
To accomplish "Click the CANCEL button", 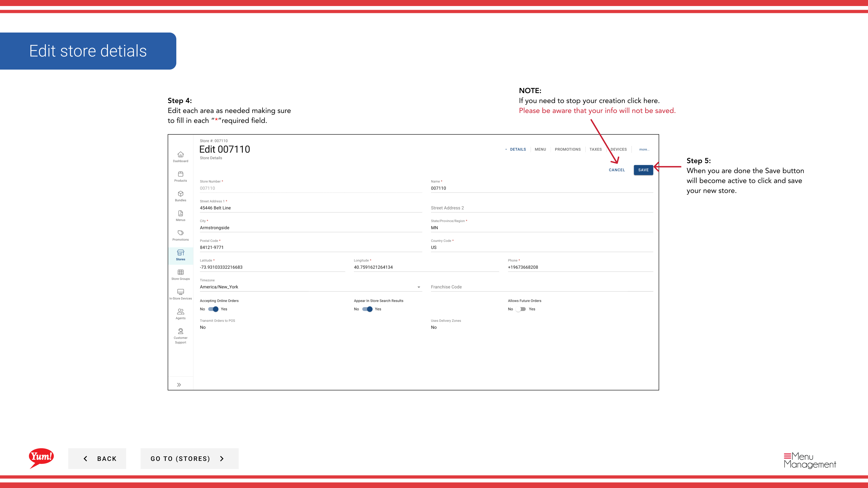I will 617,170.
